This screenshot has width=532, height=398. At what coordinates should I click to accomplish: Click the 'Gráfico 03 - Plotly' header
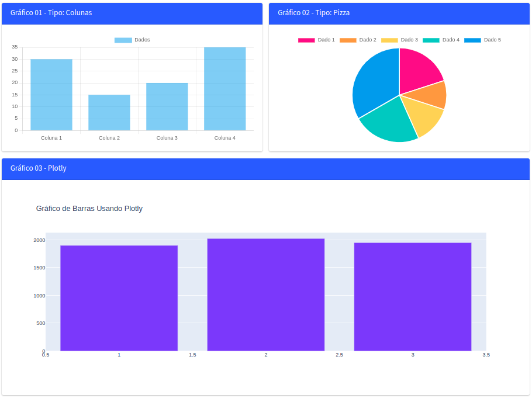click(x=39, y=168)
